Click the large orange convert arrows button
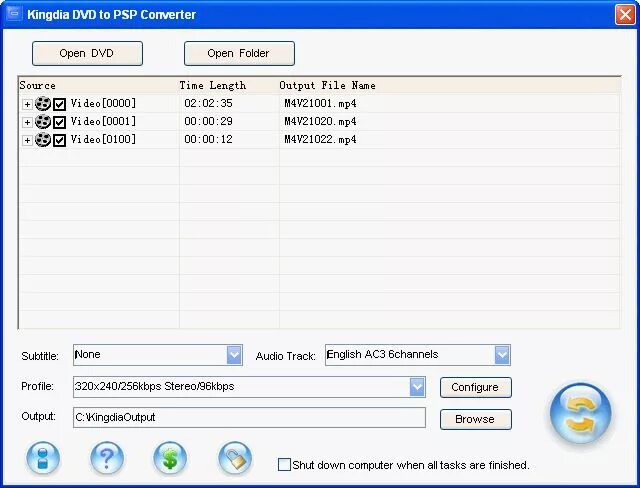Screen dimensions: 640x488 [580, 414]
